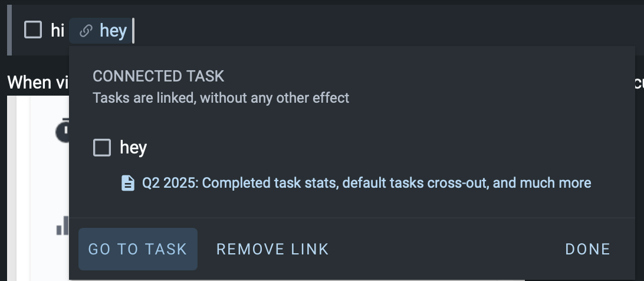
Task: Click the "hey" task title in popup
Action: [x=133, y=147]
